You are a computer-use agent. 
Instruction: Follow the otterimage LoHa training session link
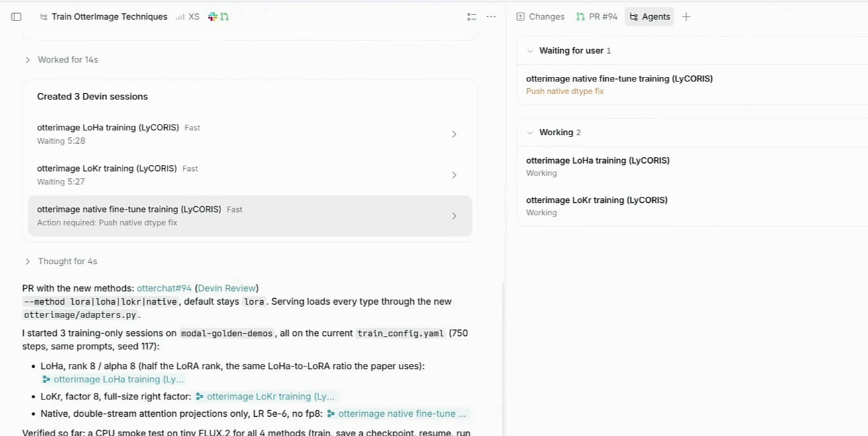click(113, 379)
